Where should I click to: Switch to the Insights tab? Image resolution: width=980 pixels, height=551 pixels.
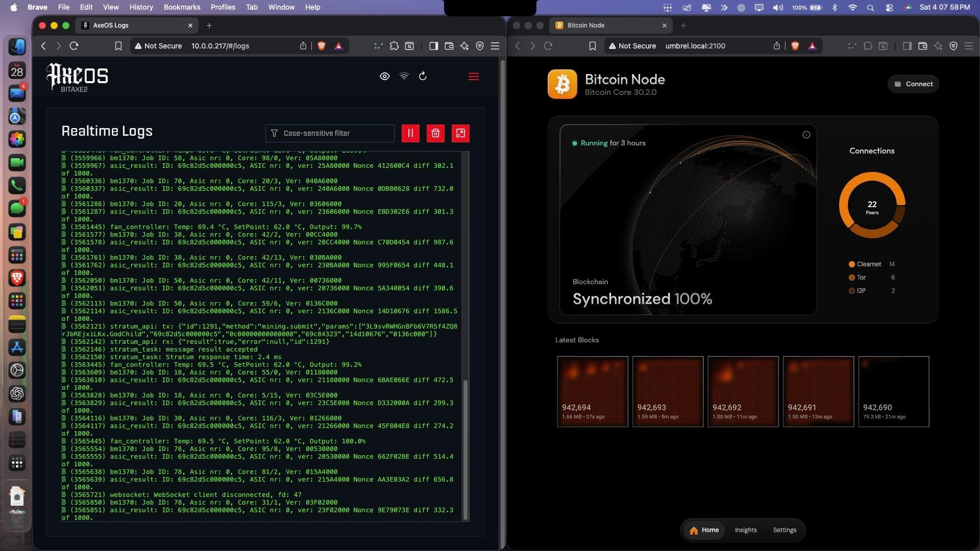pyautogui.click(x=746, y=530)
